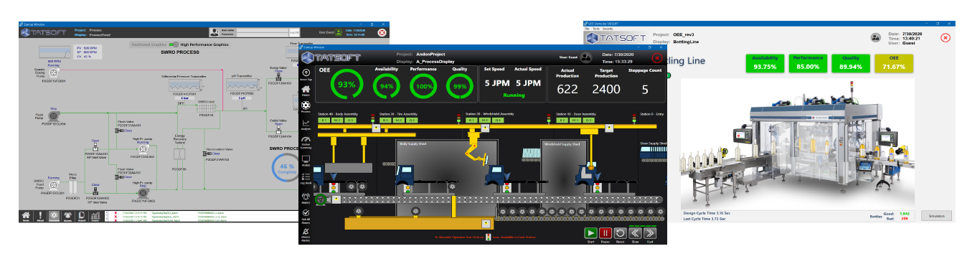This screenshot has height=264, width=980.
Task: Click 46 % Complete progress circle
Action: pyautogui.click(x=287, y=167)
